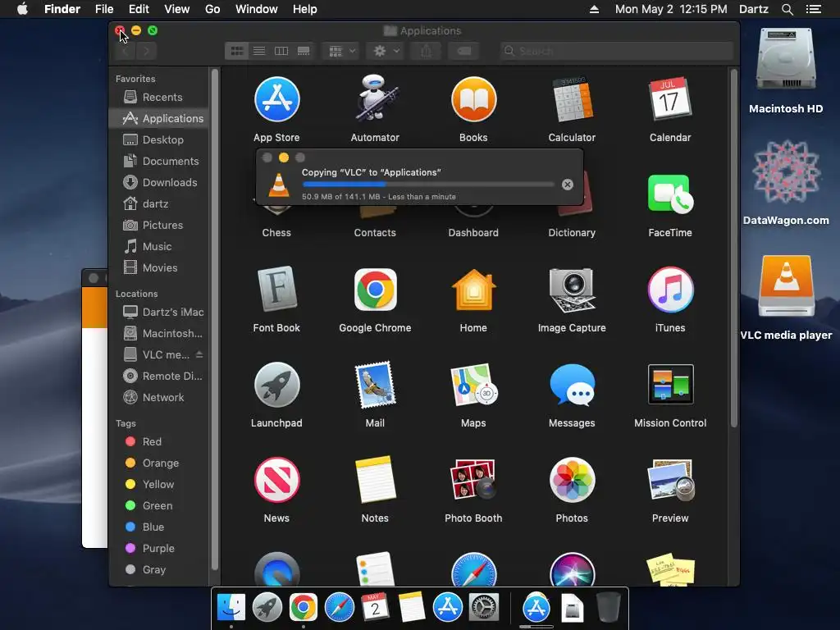Switch Finder to list view
Image resolution: width=840 pixels, height=630 pixels.
259,51
